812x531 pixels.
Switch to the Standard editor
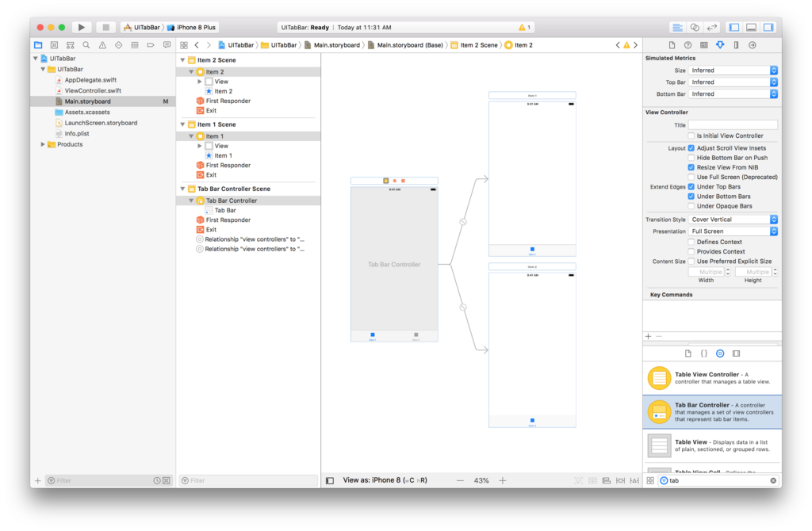677,27
